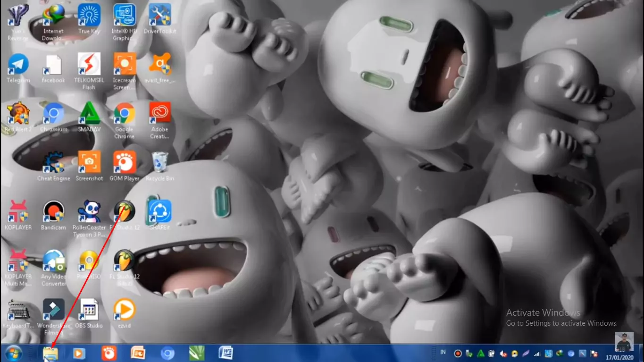Select the KOPLAYER desktop shortcut
The height and width of the screenshot is (362, 644).
point(18,216)
